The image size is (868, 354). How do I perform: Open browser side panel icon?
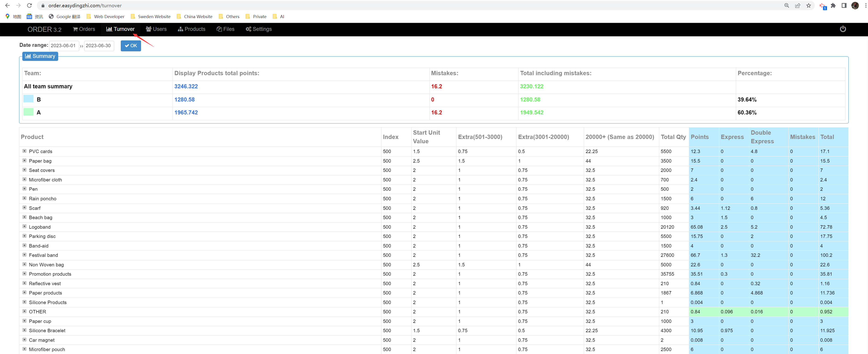(x=844, y=5)
